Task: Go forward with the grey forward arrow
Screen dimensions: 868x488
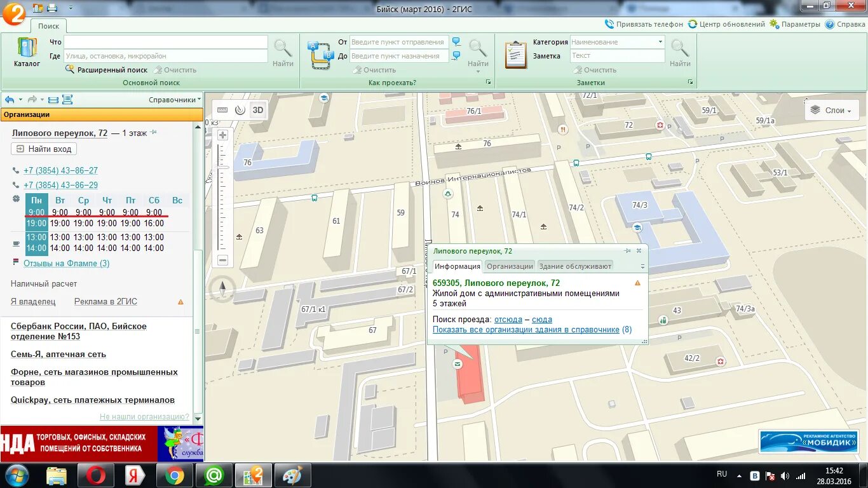Action: [32, 100]
